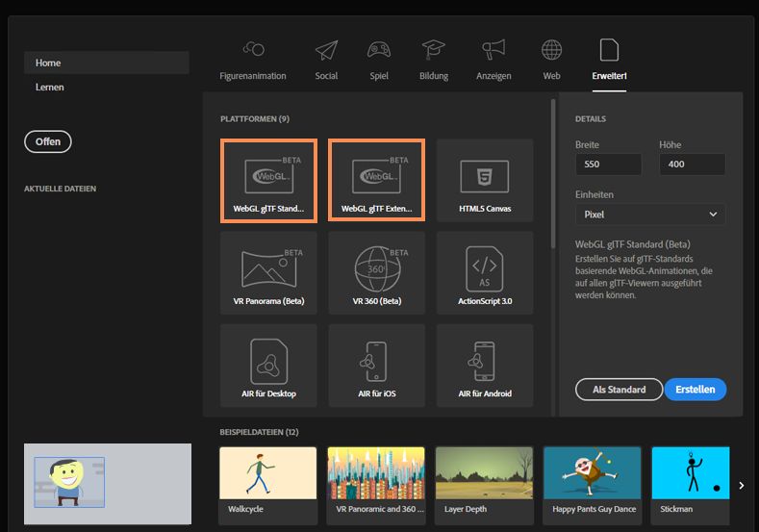Choose AIR für iOS platform

[x=376, y=366]
